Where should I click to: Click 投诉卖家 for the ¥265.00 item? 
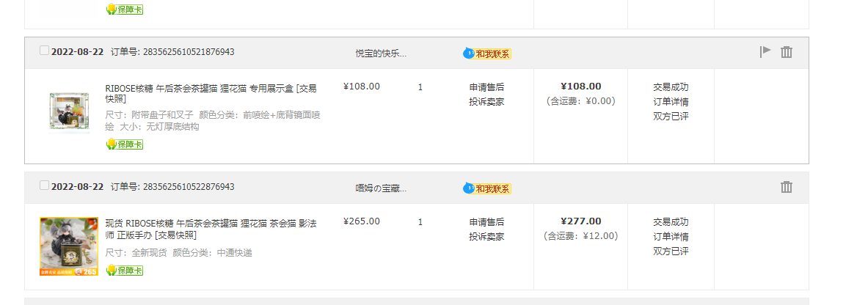486,237
